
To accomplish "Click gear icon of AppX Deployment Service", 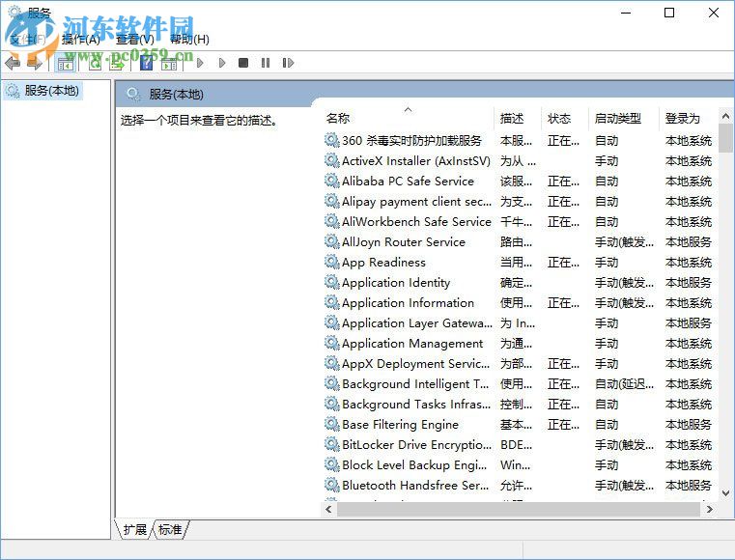I will pyautogui.click(x=332, y=363).
